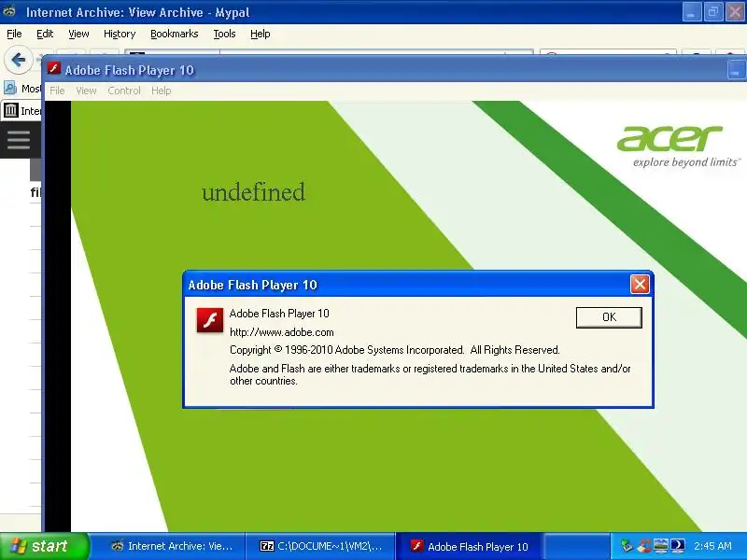Click the 'undefined' text in Flash movie
Viewport: 747px width, 560px height.
coord(253,192)
